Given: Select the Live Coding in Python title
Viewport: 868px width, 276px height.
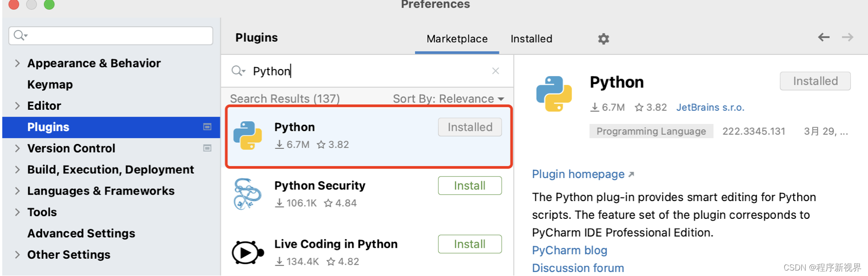Looking at the screenshot, I should tap(336, 244).
